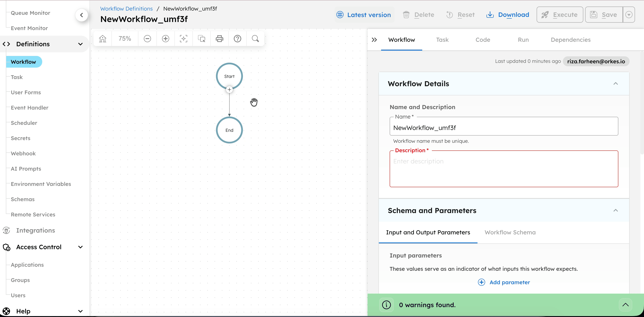Screen dimensions: 644x317
Task: Print the workflow diagram via printer icon
Action: 219,39
